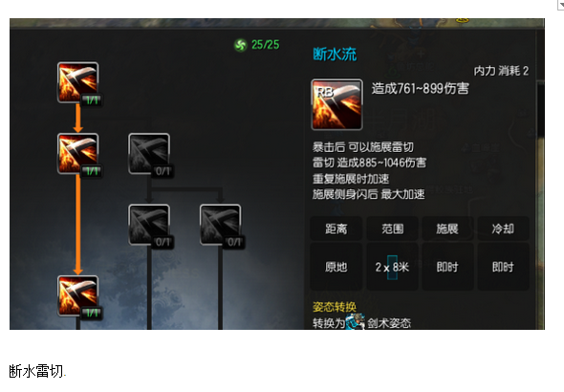Click the 内力 消耗 2 label
This screenshot has width=564, height=392.
[x=501, y=71]
